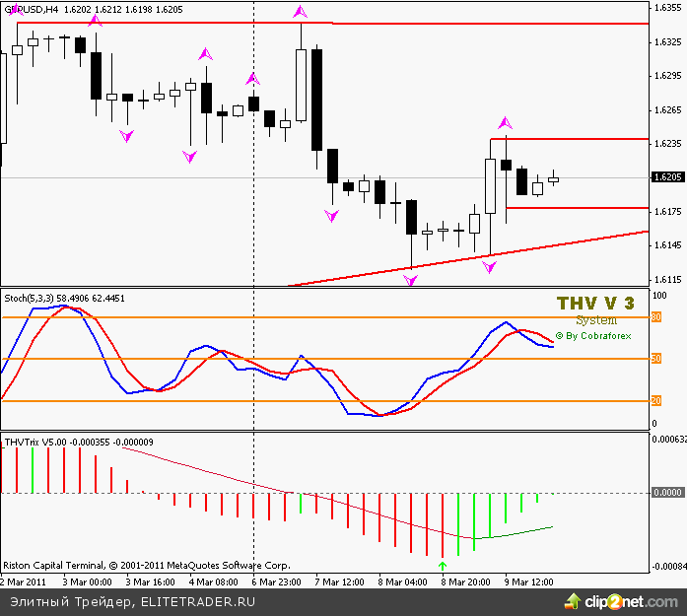Click the orange 20 level marker
Viewport: 687px width, 616px height.
point(654,401)
